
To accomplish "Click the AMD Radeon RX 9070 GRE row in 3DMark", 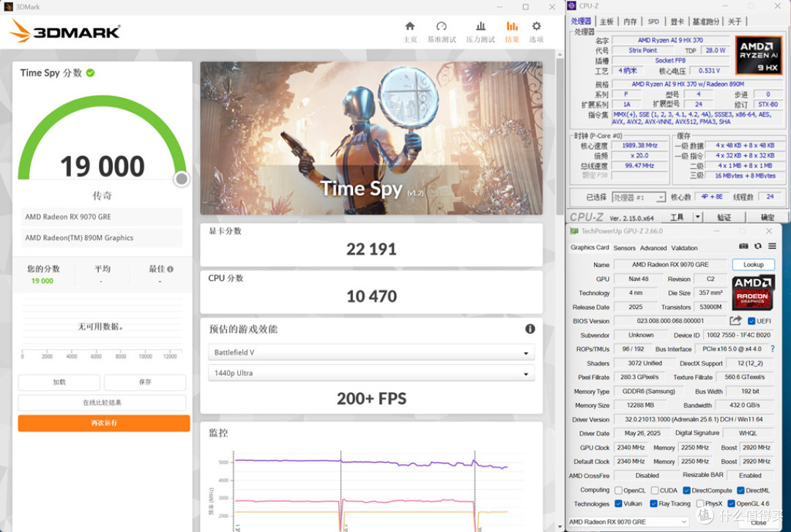I will 102,217.
